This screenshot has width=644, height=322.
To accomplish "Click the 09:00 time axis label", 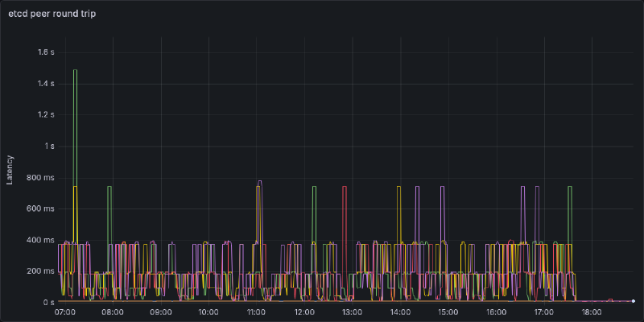I will pos(161,312).
